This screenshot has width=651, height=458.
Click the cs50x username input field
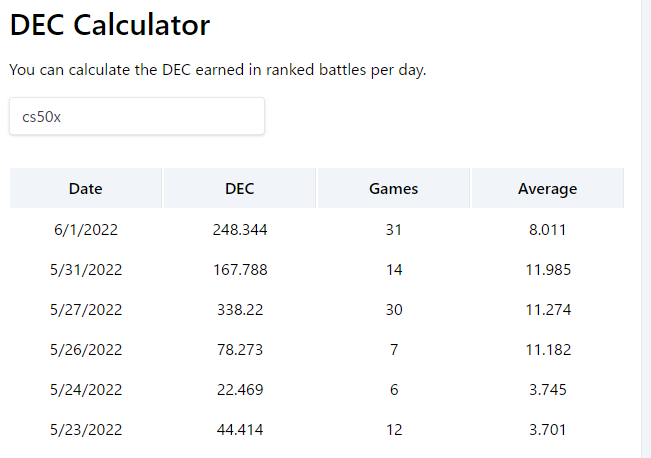coord(137,116)
